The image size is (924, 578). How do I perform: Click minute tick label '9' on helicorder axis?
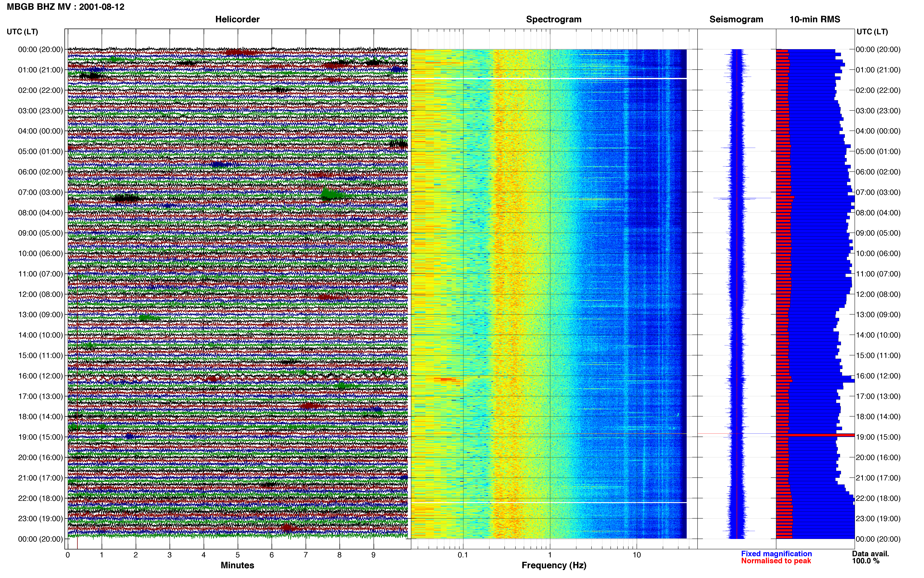[x=373, y=555]
